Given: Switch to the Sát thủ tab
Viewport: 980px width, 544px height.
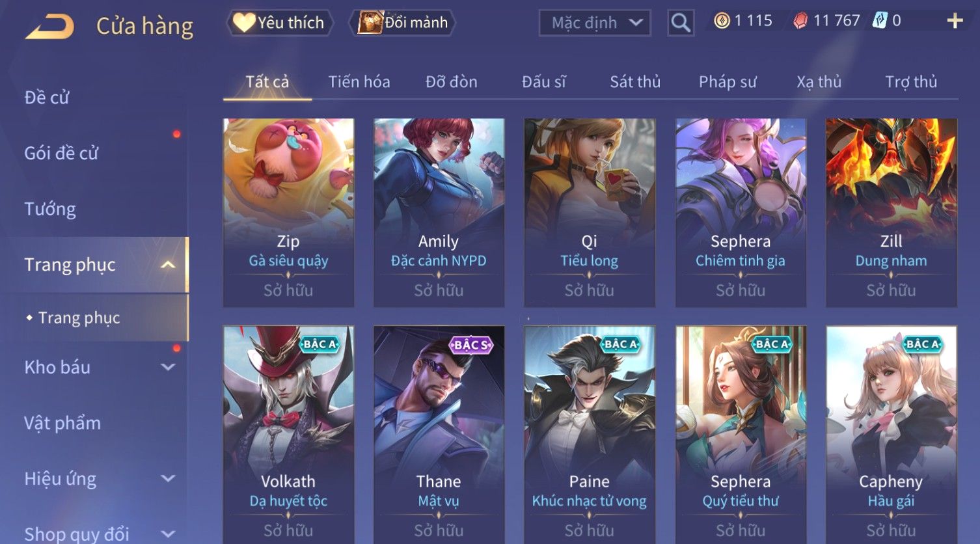Looking at the screenshot, I should click(635, 82).
